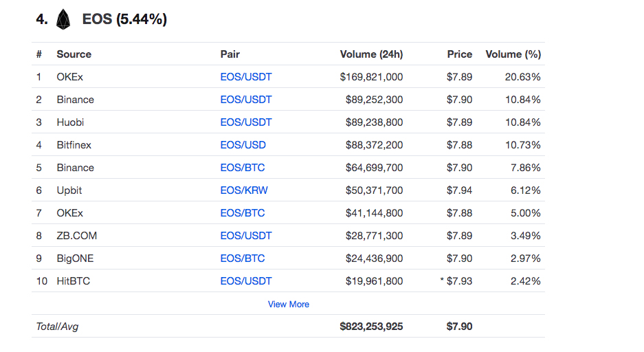Click the 5.00% volume percentage
The height and width of the screenshot is (352, 644).
click(526, 213)
